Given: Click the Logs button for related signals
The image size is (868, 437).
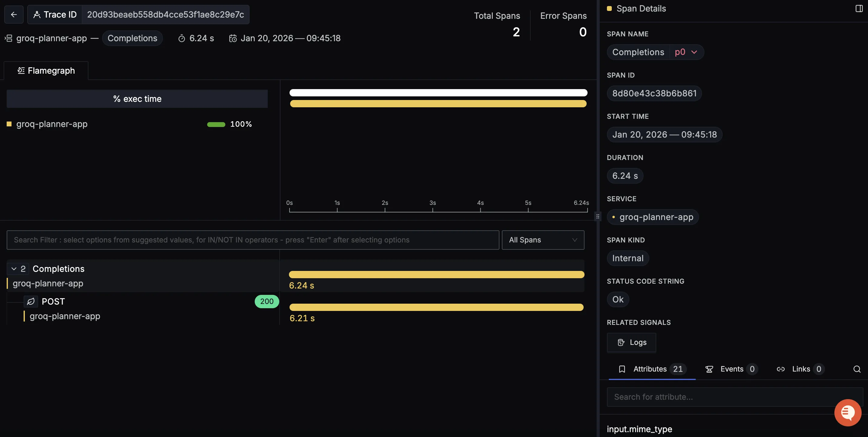Looking at the screenshot, I should pos(631,342).
